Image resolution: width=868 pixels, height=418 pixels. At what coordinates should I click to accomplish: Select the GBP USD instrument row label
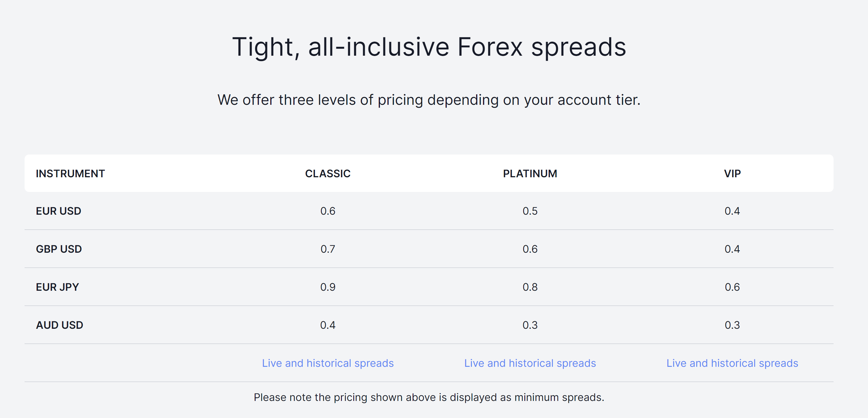(59, 249)
